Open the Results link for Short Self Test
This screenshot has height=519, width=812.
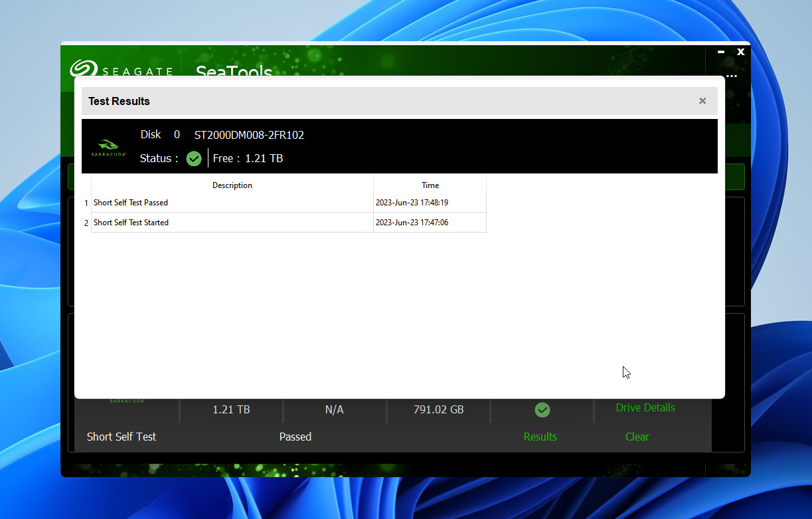(540, 437)
